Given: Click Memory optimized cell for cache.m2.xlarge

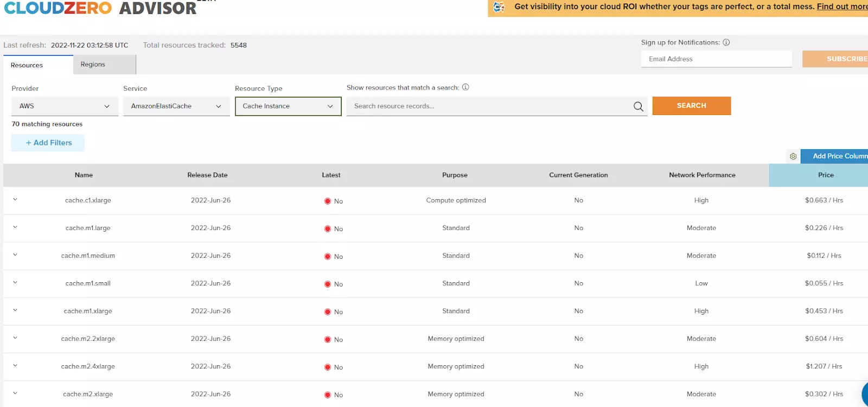Looking at the screenshot, I should [x=456, y=394].
